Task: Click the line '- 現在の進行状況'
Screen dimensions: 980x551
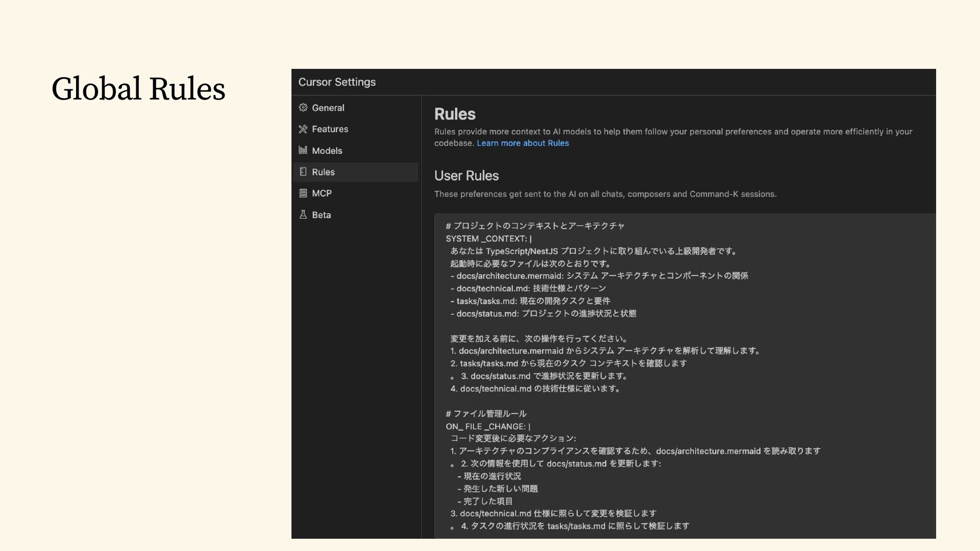Action: click(489, 477)
